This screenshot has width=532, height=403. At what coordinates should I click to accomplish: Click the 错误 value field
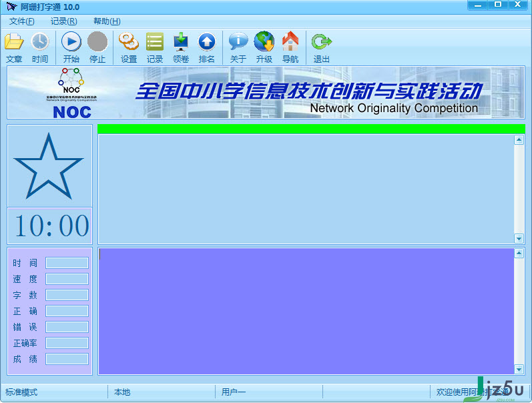click(67, 327)
